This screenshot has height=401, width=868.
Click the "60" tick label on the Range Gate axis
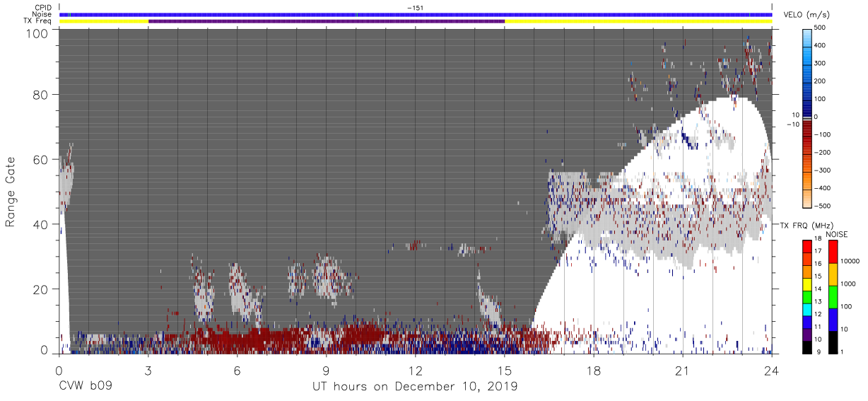tap(41, 160)
